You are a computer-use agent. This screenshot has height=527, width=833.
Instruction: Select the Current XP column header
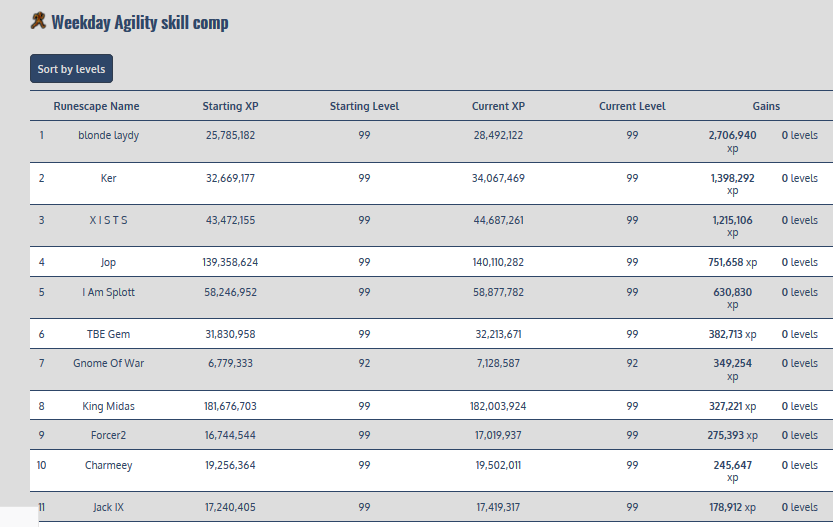click(x=498, y=106)
